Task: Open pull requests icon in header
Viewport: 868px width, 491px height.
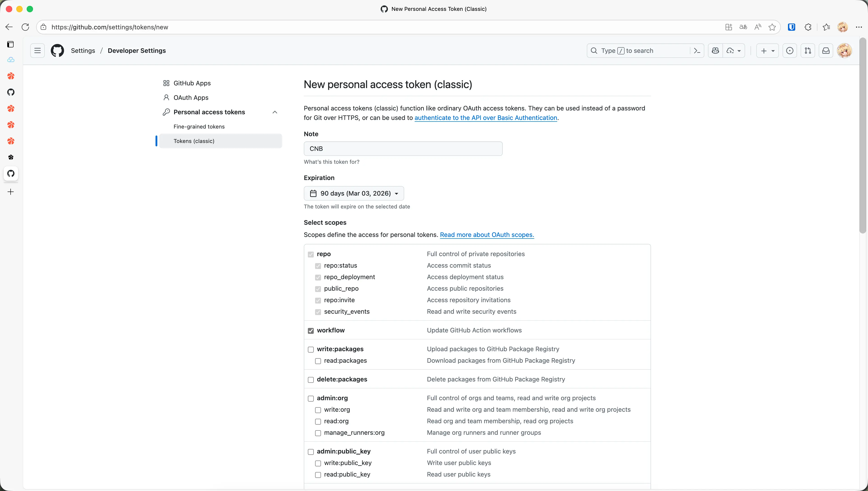Action: [x=808, y=51]
